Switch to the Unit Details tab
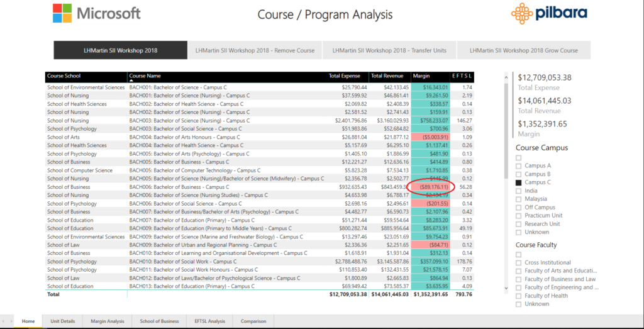This screenshot has height=329, width=644. 62,321
